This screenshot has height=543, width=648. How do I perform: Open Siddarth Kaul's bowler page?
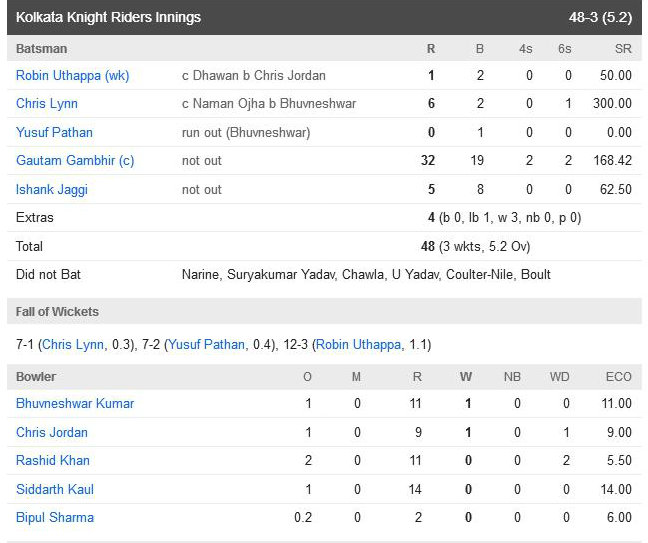[55, 489]
